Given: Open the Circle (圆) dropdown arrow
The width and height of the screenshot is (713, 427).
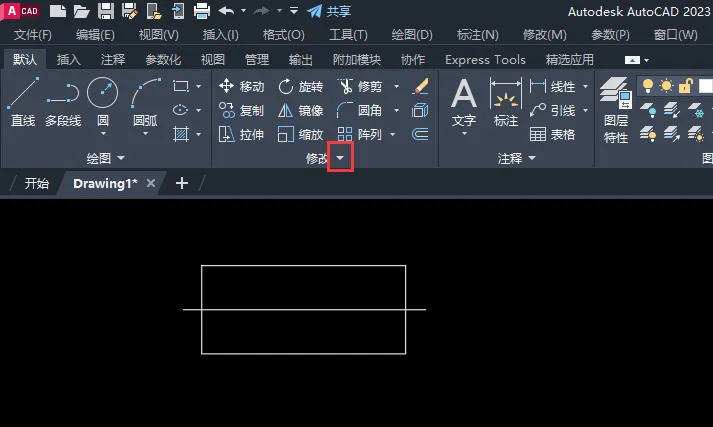Looking at the screenshot, I should pos(103,134).
